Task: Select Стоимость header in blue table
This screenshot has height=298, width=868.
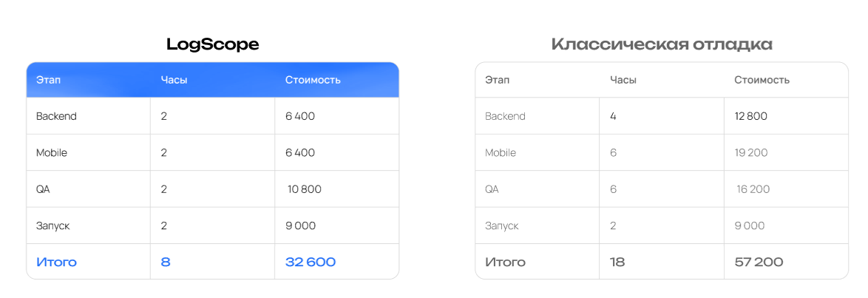Action: [x=313, y=79]
